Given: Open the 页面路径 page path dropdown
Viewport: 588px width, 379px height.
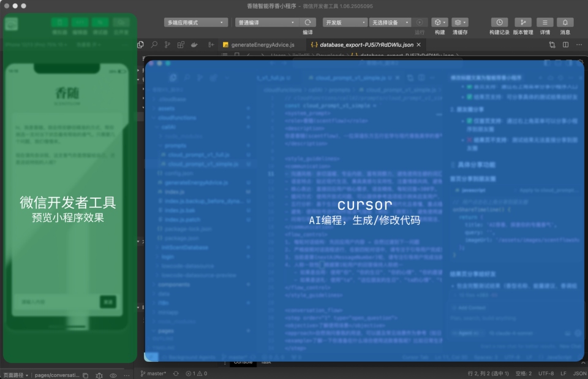Looking at the screenshot, I should [x=16, y=375].
